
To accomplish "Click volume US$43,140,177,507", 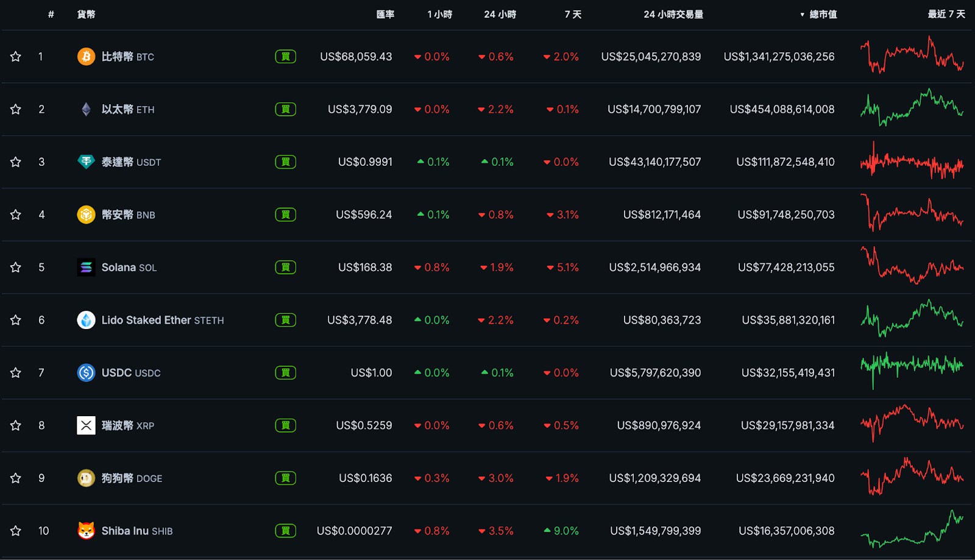I will 654,162.
